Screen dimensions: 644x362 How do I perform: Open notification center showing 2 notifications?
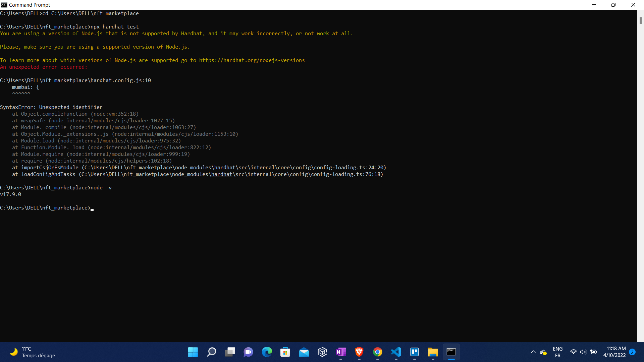pos(633,352)
